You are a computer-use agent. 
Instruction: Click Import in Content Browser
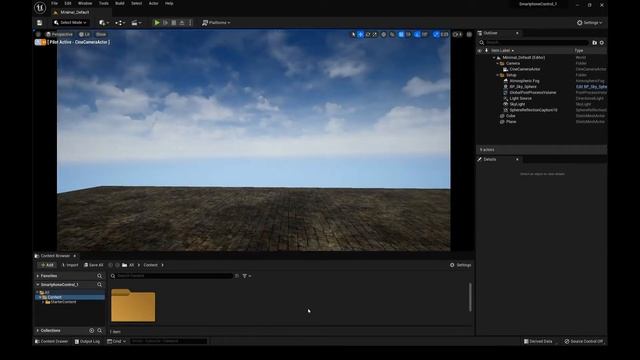click(70, 265)
